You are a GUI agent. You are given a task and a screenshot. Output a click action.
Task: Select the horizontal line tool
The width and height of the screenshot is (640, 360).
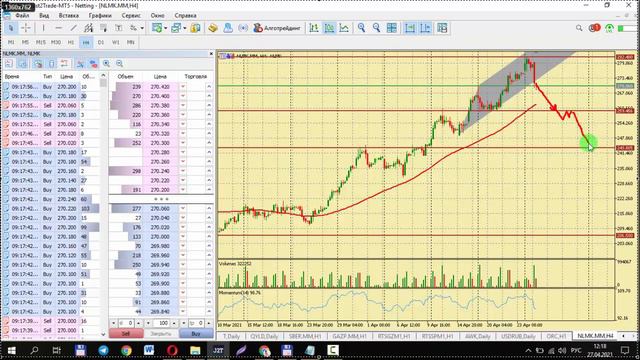click(59, 28)
